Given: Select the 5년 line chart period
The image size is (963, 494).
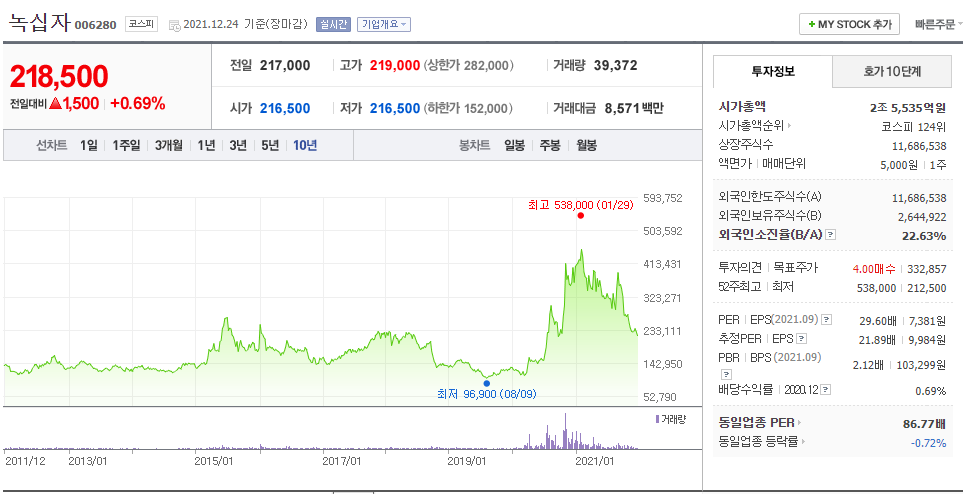Looking at the screenshot, I should 270,146.
